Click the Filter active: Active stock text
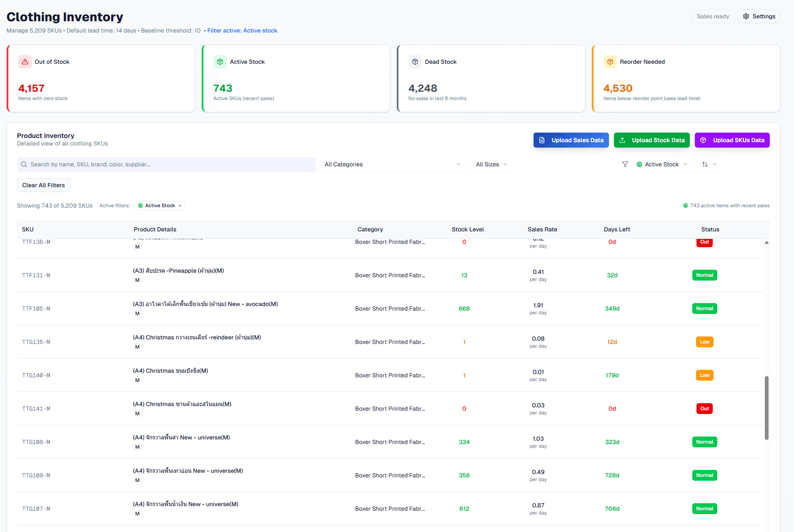This screenshot has height=532, width=794. [242, 30]
